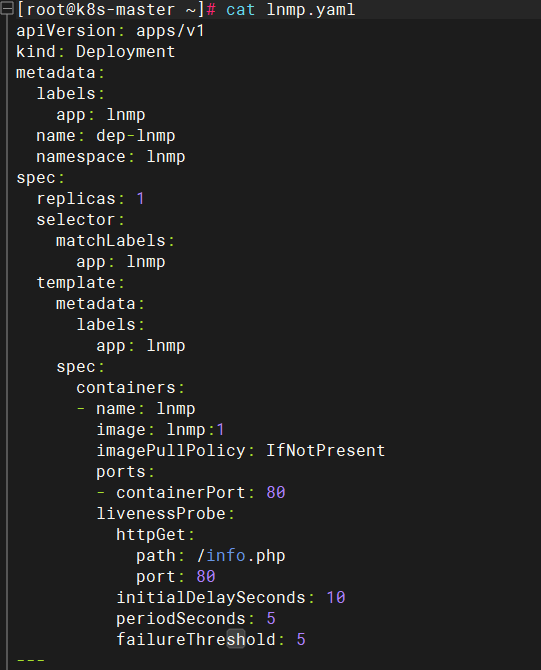Click the '---' YAML document separator
Viewport: 541px width, 670px height.
coord(30,661)
